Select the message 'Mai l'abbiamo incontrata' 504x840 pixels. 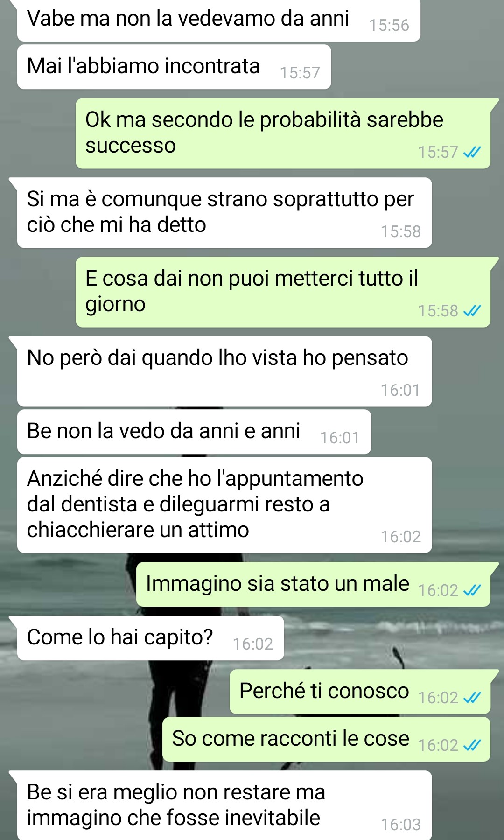pos(174,67)
